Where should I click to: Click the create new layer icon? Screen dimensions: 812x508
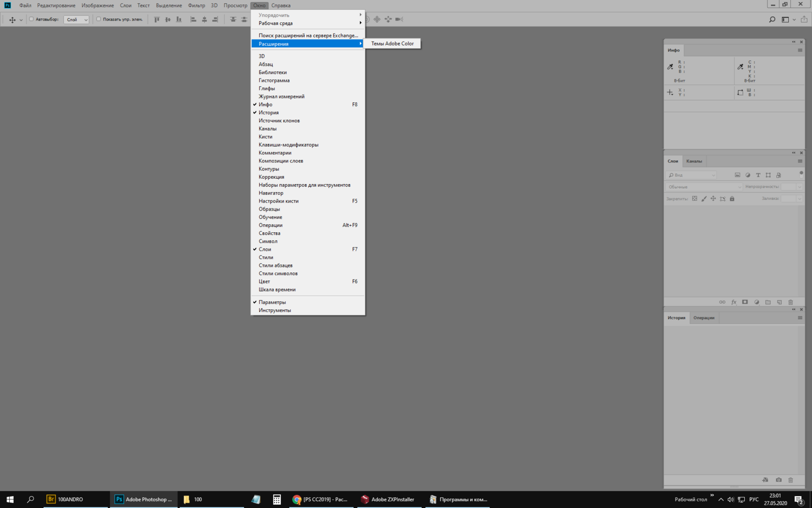(x=779, y=302)
